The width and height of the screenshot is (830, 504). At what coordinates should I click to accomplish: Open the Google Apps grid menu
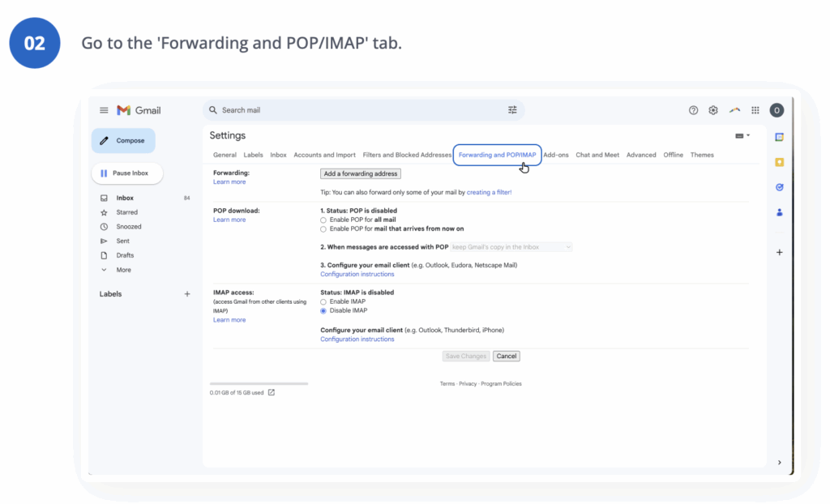tap(755, 109)
